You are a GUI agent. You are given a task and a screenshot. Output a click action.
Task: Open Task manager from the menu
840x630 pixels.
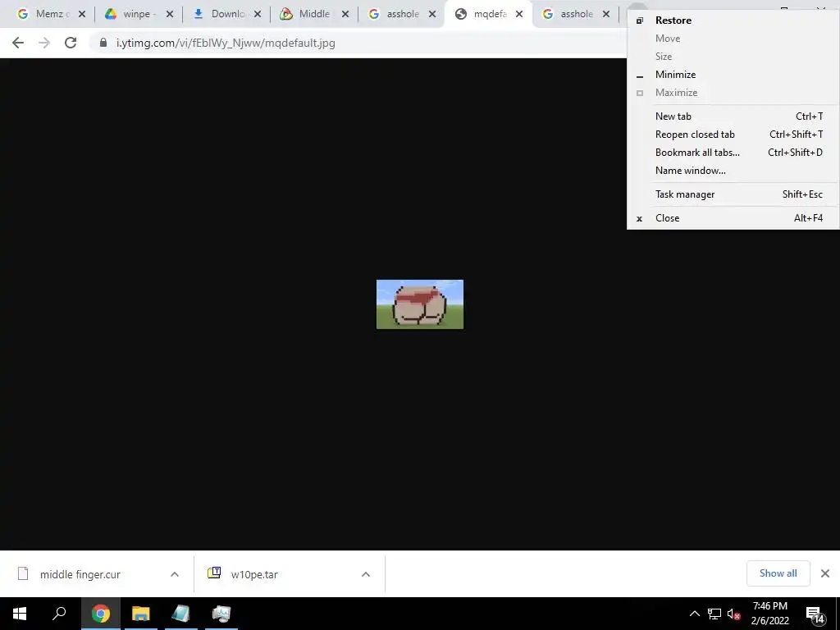[x=733, y=194]
